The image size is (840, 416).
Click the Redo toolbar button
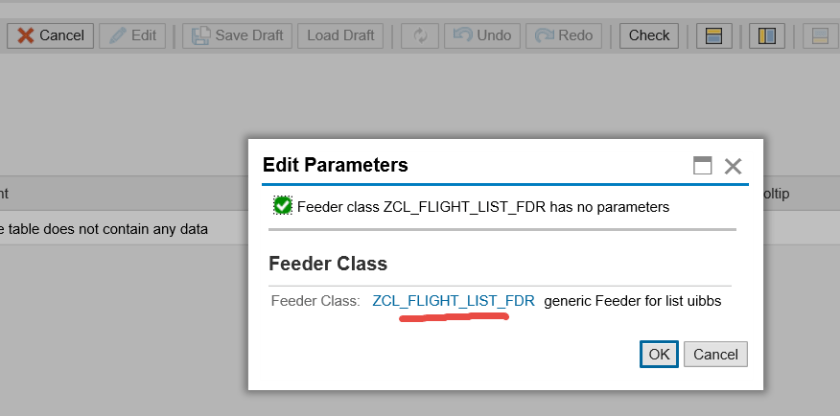(564, 35)
